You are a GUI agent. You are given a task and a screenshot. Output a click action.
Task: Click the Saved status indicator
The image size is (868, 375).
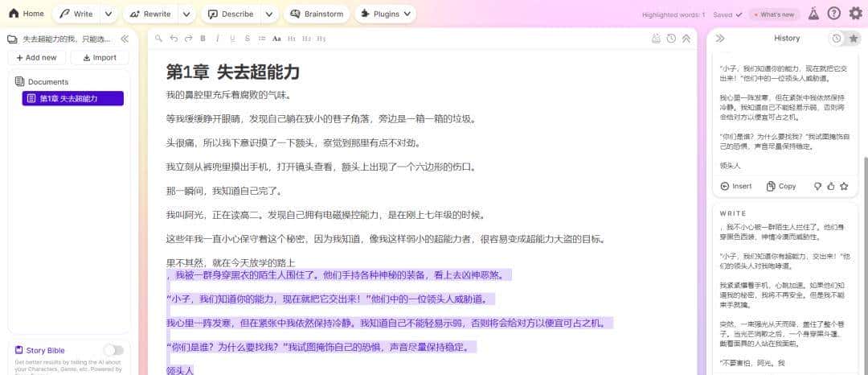tap(727, 15)
